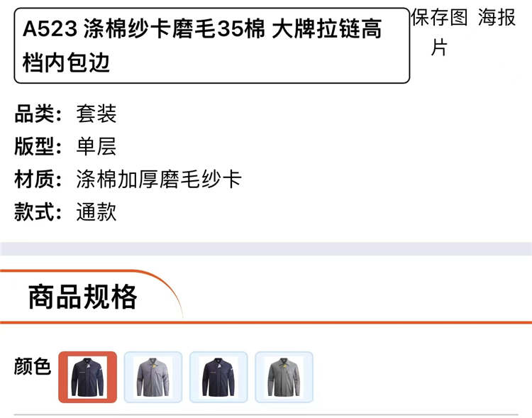
Task: Select the dark gray jacket color option
Action: [x=284, y=377]
